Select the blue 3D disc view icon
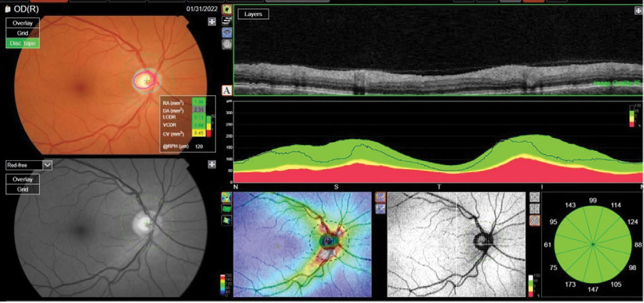Image resolution: width=644 pixels, height=303 pixels. 226,33
